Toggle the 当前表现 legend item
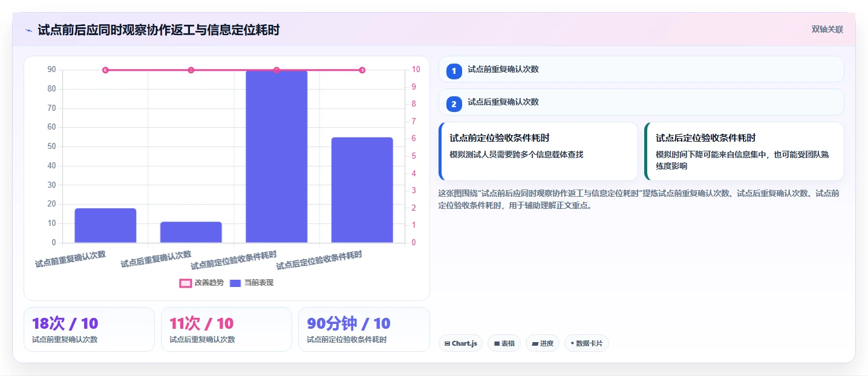Viewport: 868px width, 376px height. [x=252, y=283]
